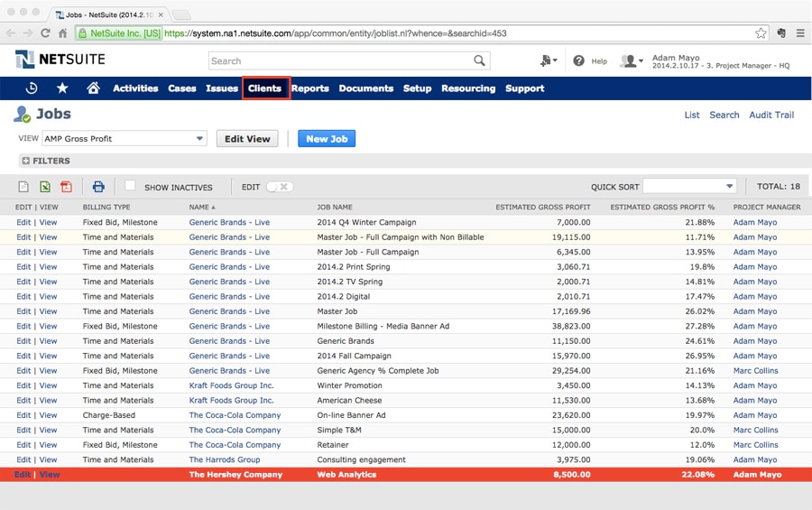
Task: Edit the 2014 Q4 Winter Campaign job
Action: [x=23, y=222]
